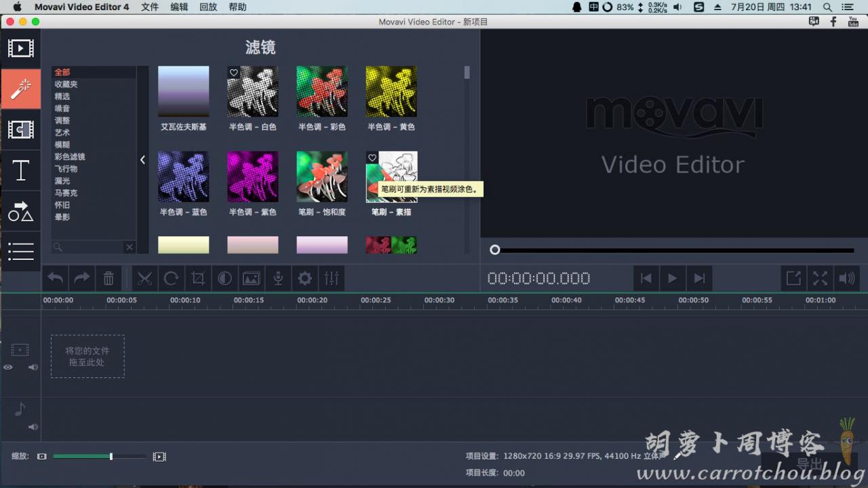
Task: Mute the video track audio
Action: [33, 367]
